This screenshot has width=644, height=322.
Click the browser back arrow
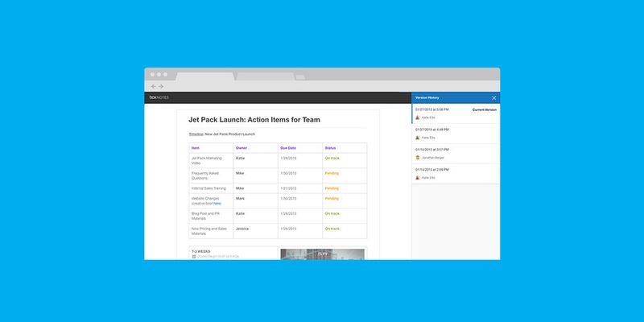tap(154, 87)
